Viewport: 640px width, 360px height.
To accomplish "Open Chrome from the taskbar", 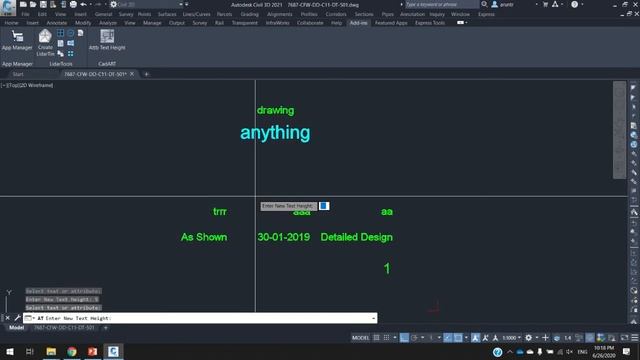I will (72, 351).
